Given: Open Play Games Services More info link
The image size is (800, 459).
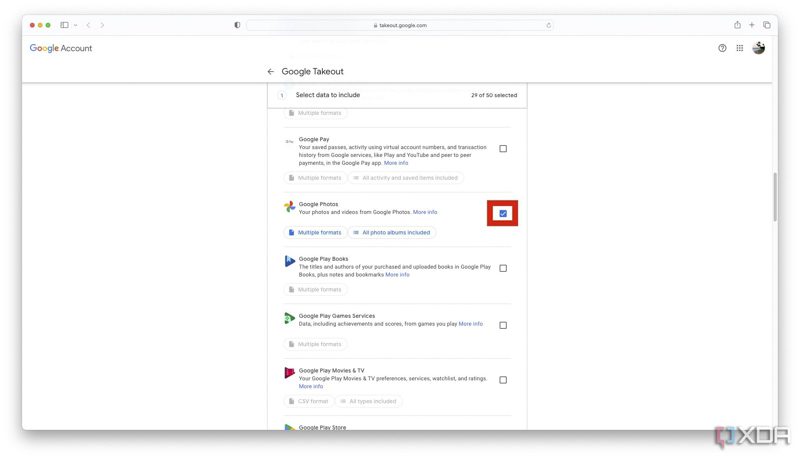Looking at the screenshot, I should tap(470, 324).
